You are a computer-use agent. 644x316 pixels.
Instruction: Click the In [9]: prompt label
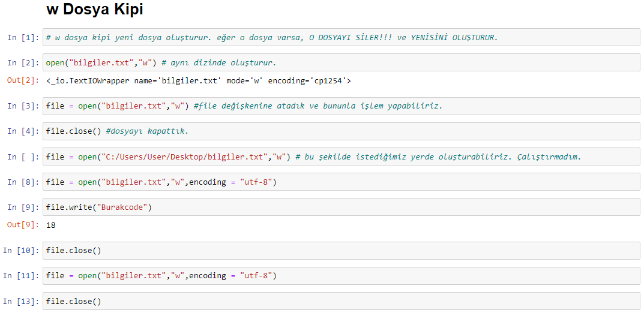tap(23, 207)
